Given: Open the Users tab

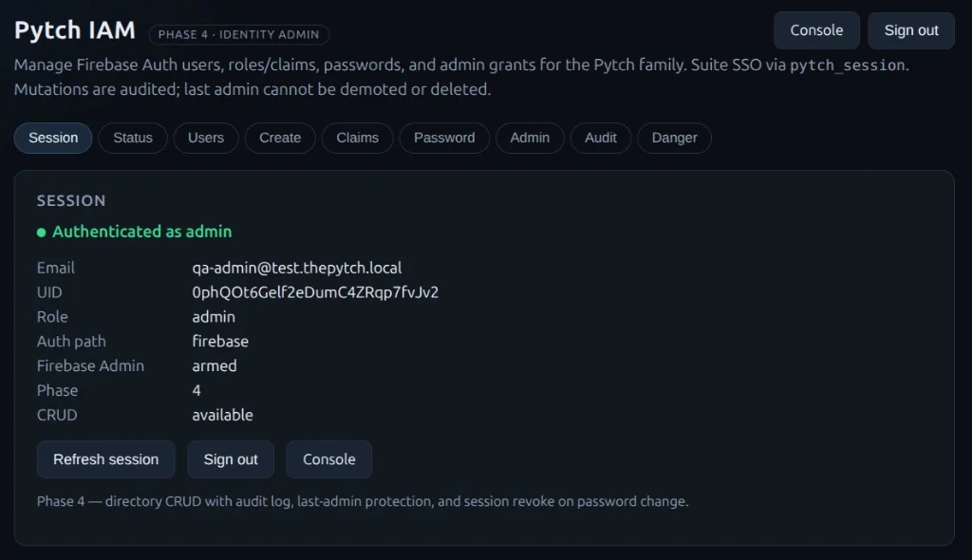Looking at the screenshot, I should tap(206, 138).
